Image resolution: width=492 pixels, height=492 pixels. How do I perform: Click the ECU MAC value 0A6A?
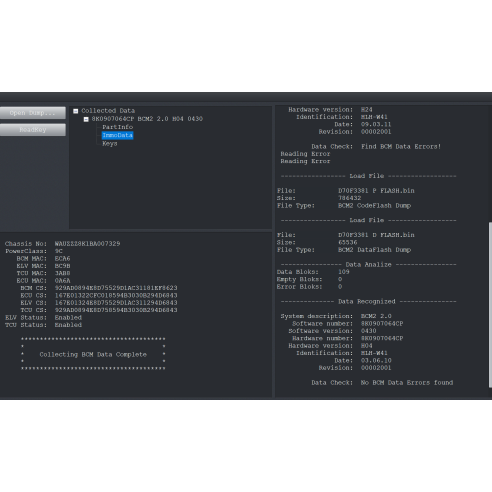[62, 281]
